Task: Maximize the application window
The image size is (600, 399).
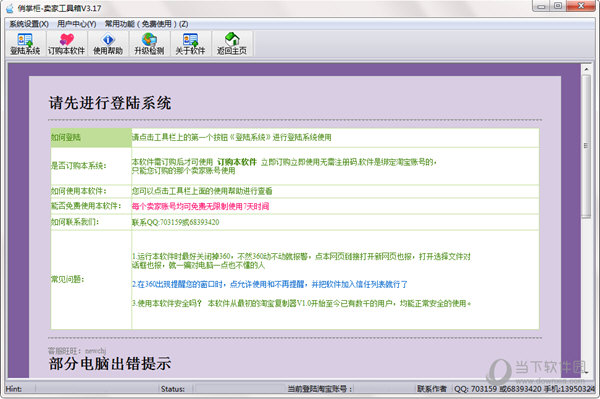Action: (558, 6)
